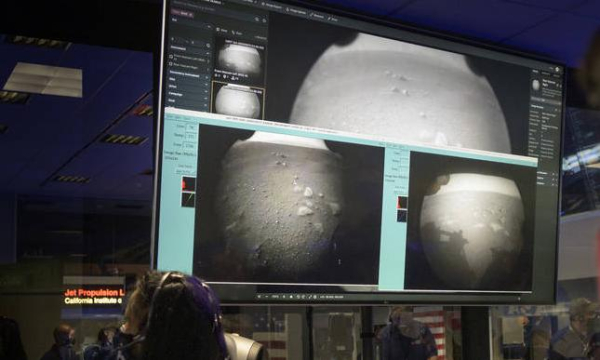
Task: Toggle the first instrument checkbox under Instrument
Action: coord(171,57)
